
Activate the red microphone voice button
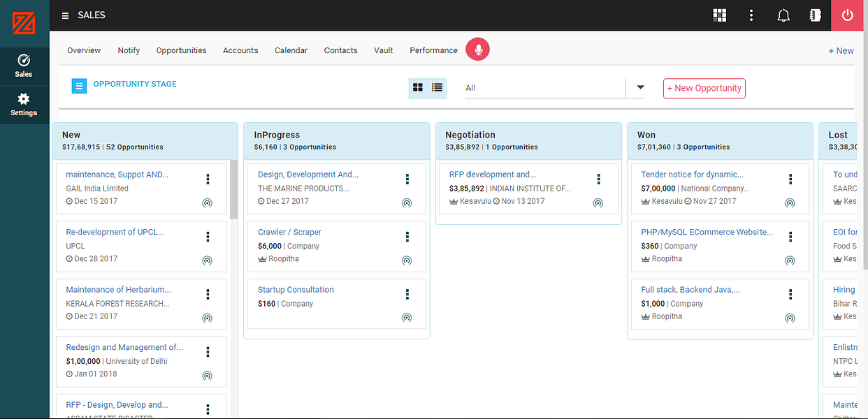pos(478,50)
